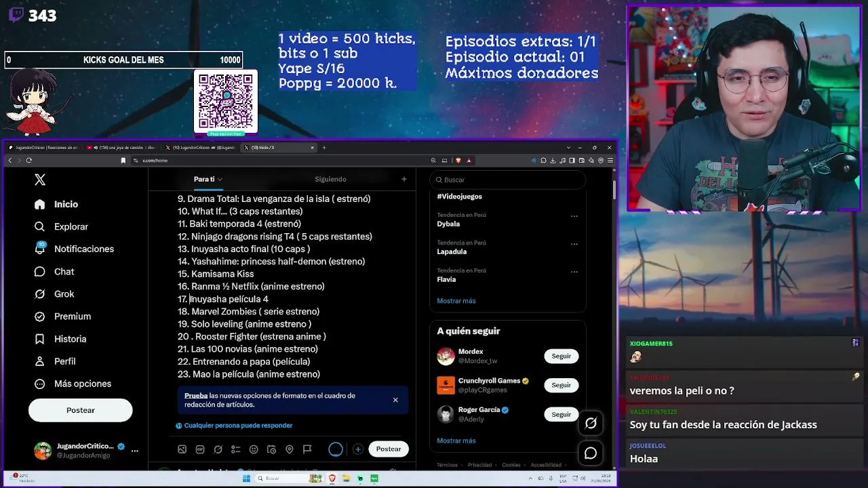Viewport: 868px width, 488px height.
Task: Dismiss the Prueba formatting tip banner
Action: [x=395, y=400]
